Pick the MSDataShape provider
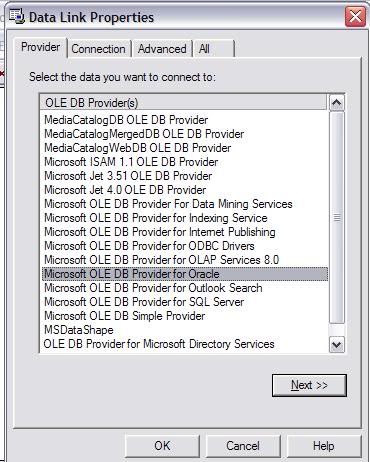This screenshot has height=462, width=370. pos(79,330)
